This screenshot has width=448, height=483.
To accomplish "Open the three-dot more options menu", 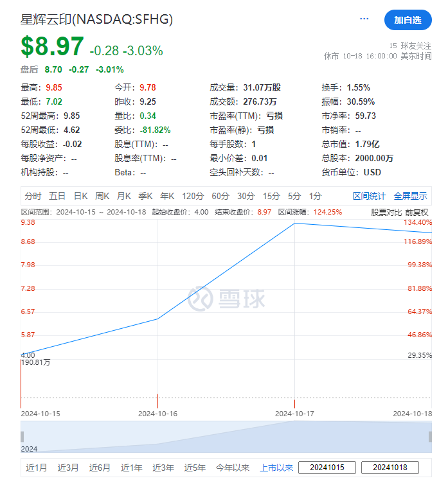I will coord(364,19).
